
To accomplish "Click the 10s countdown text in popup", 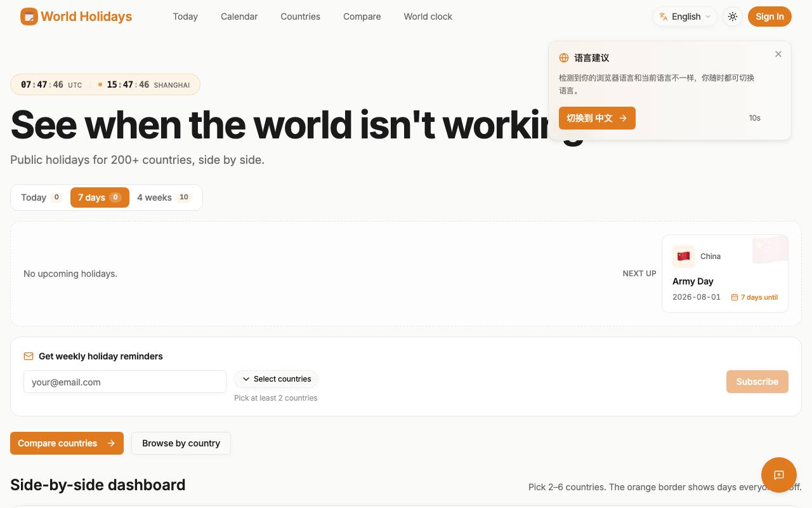I will coord(754,118).
